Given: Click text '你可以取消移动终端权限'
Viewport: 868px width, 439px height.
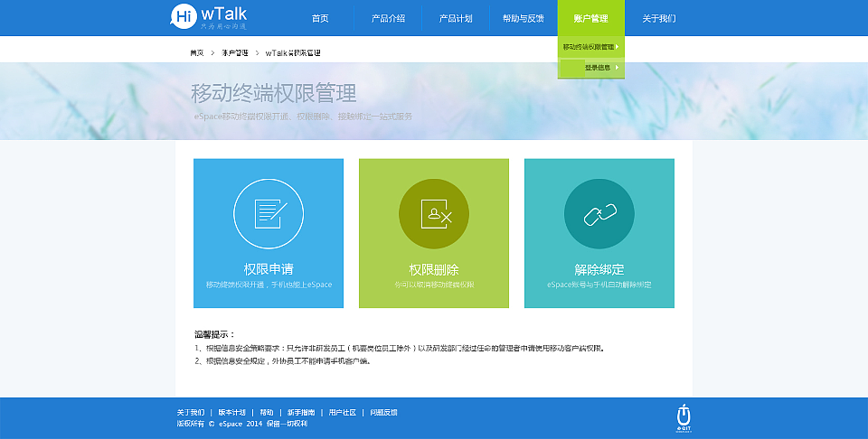Looking at the screenshot, I should tap(434, 285).
